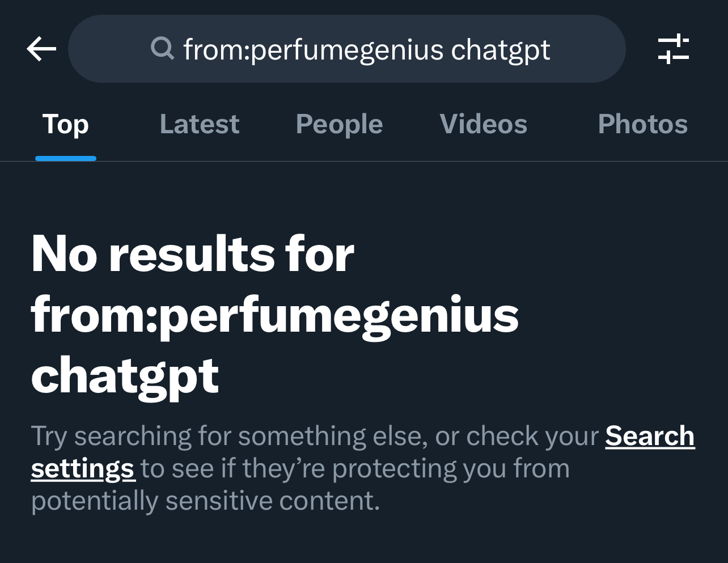Viewport: 728px width, 563px height.
Task: Click the bold "chatgpt" heading word
Action: (x=125, y=376)
